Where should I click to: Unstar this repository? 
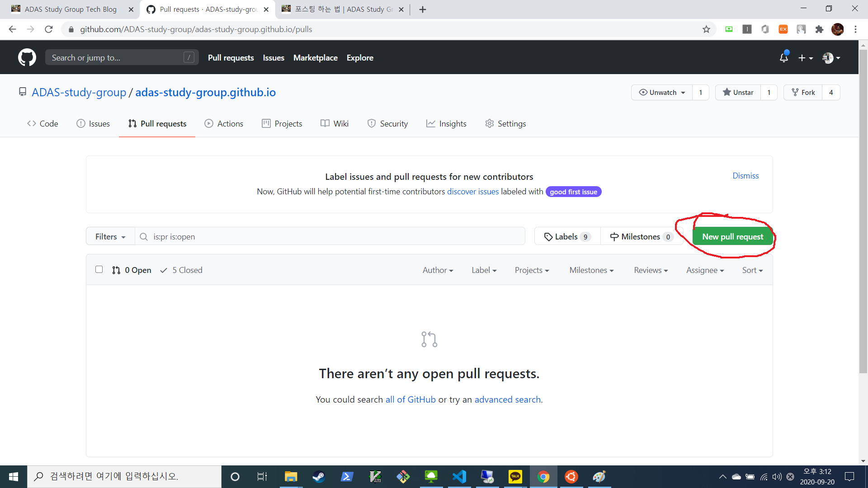(x=738, y=92)
